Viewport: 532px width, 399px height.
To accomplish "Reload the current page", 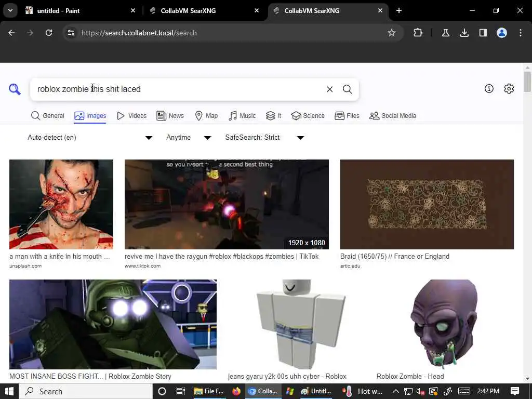I will pos(49,33).
